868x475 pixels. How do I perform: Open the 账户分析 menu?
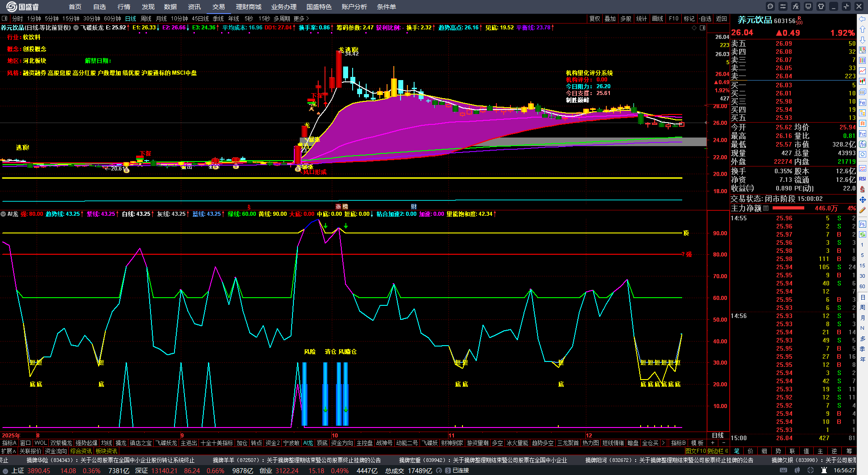[354, 7]
